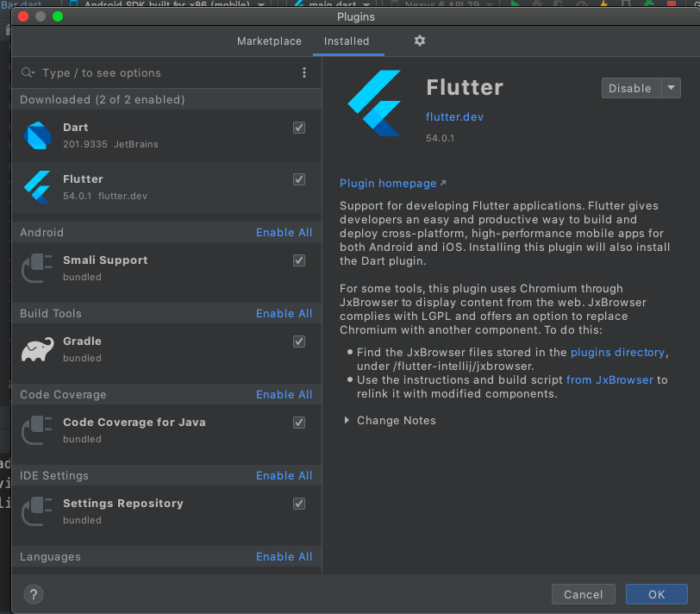700x614 pixels.
Task: Open the from JxBrowser link
Action: click(x=609, y=380)
